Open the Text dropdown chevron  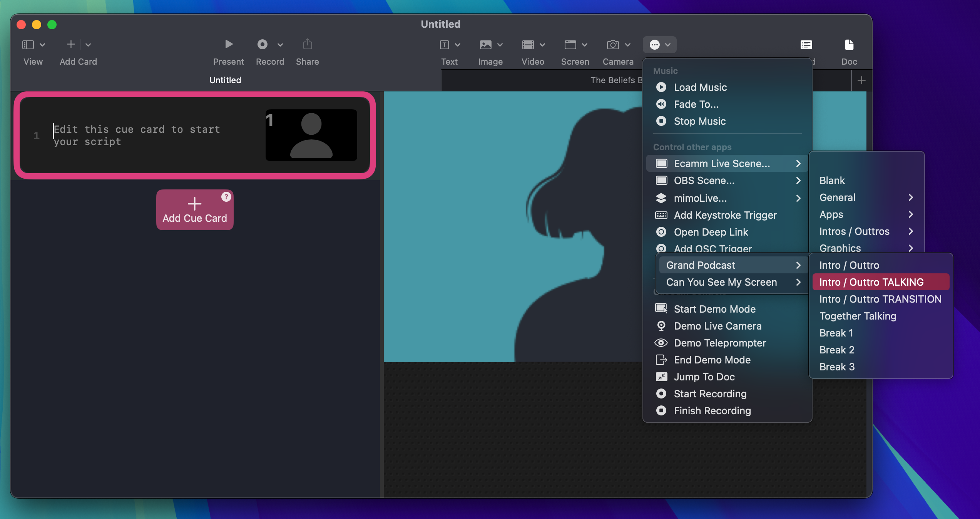click(458, 45)
